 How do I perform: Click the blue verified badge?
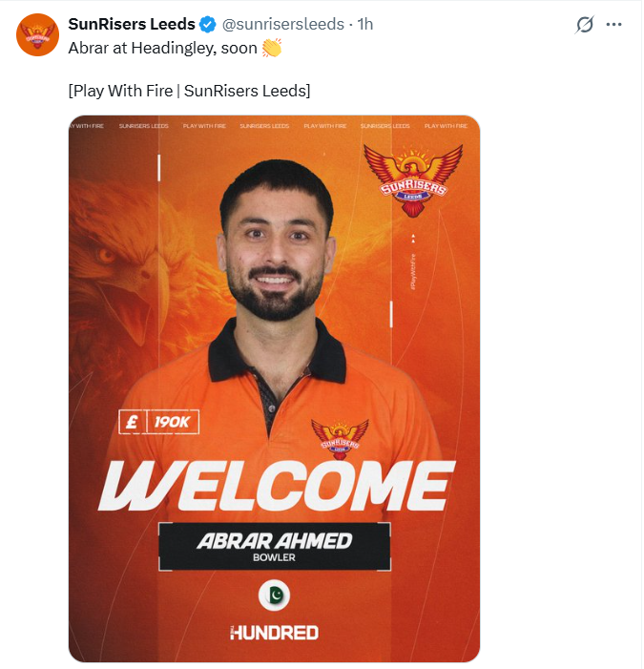pos(207,24)
